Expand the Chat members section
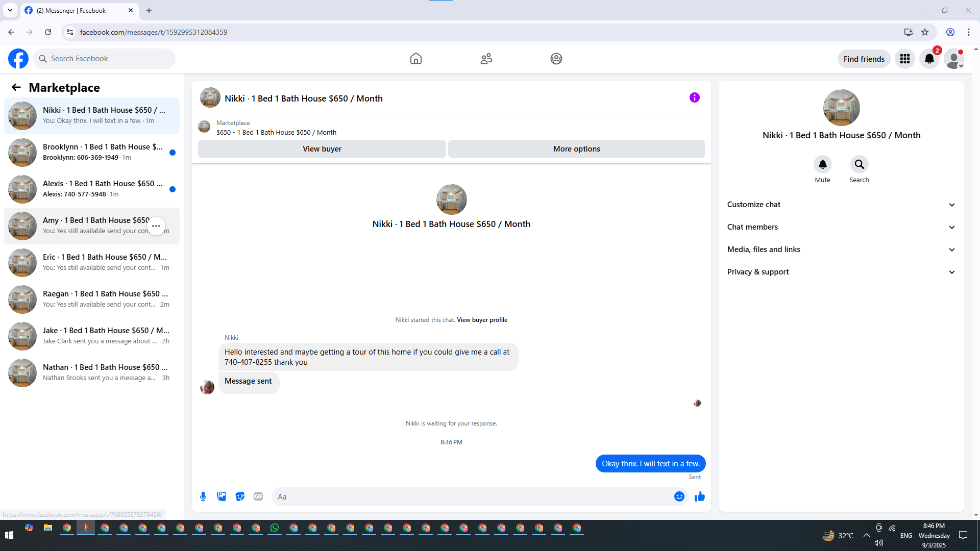 [x=841, y=227]
